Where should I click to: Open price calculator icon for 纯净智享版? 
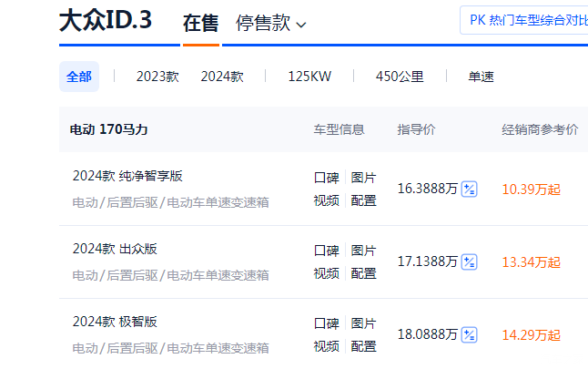click(x=469, y=190)
